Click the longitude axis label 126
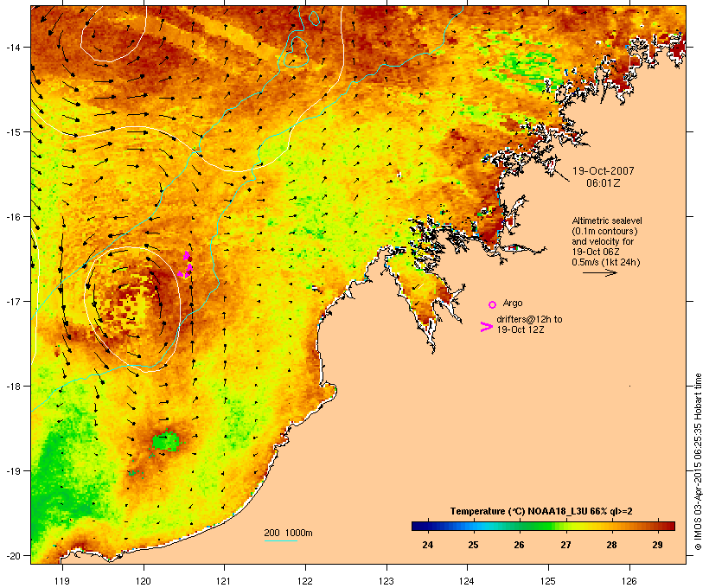Viewport: 709px width, 588px height. pos(629,581)
